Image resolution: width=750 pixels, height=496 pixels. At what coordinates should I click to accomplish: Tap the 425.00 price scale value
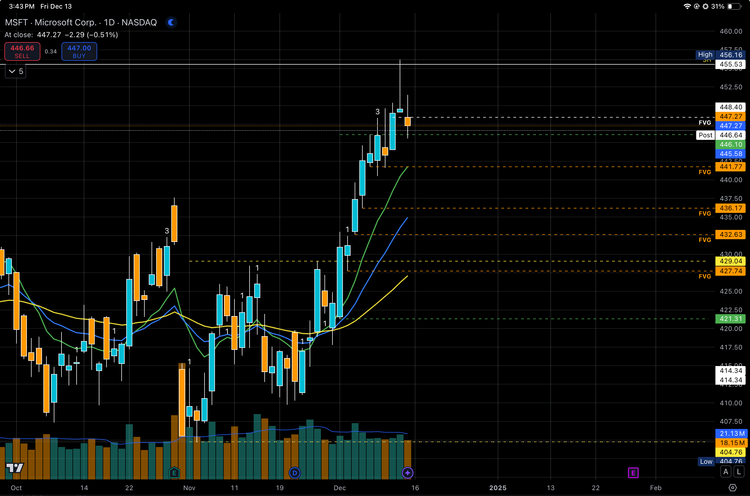coord(730,291)
